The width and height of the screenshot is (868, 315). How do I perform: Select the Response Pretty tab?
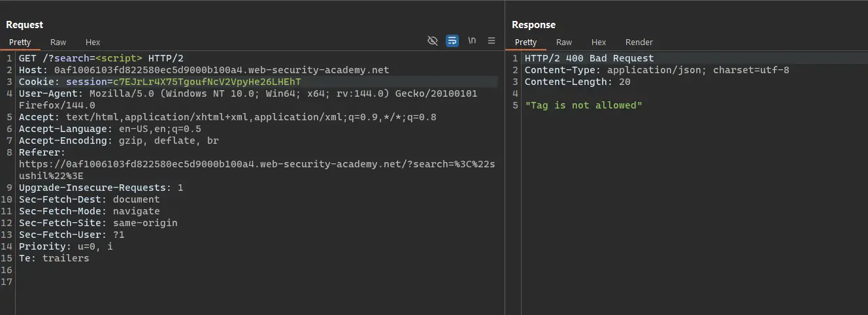click(526, 42)
